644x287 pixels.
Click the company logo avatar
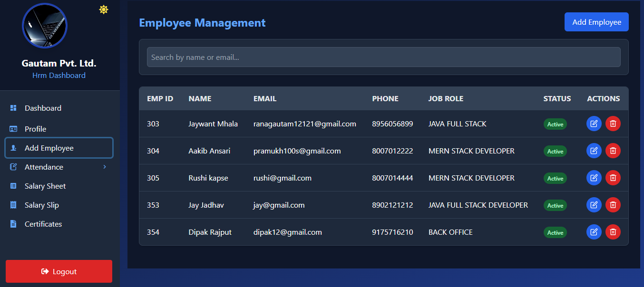(x=45, y=26)
